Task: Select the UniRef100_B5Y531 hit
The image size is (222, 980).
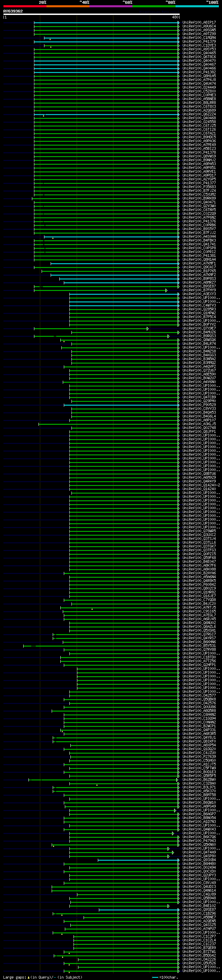Action: (199, 646)
